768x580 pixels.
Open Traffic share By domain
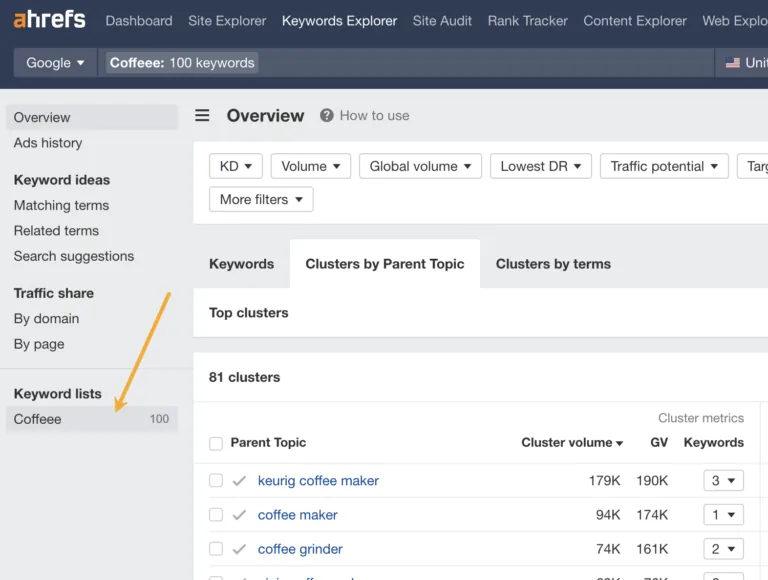click(x=47, y=319)
